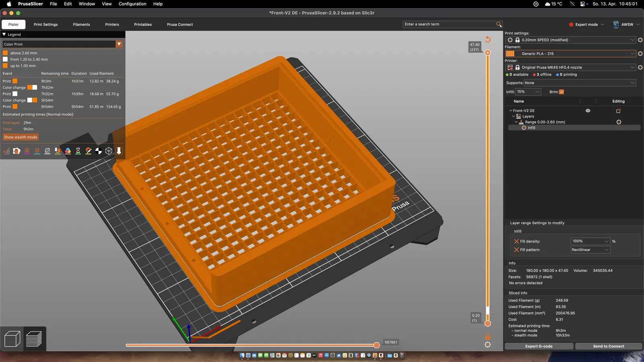Click the Export G-code button
The image size is (644, 362).
[539, 346]
